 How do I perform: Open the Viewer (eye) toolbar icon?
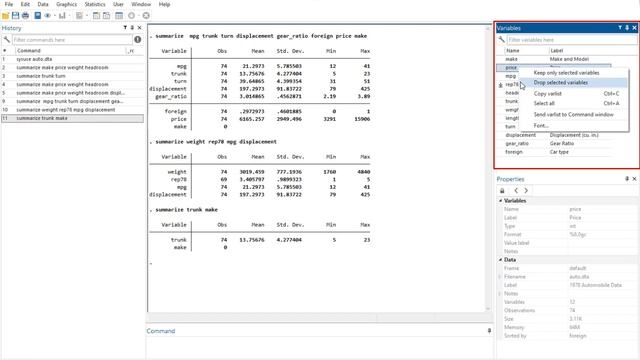point(48,16)
